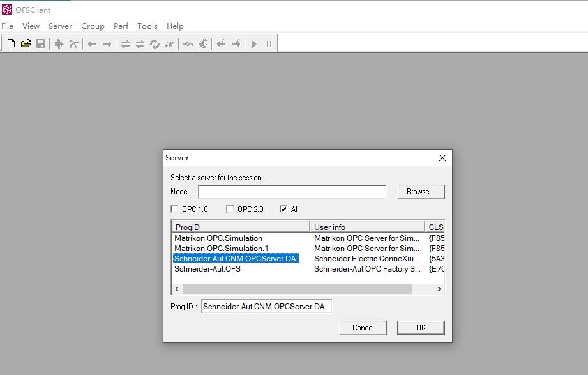The width and height of the screenshot is (588, 375).
Task: Click the Schneider Electric ConneXiu... user info cell
Action: (366, 258)
